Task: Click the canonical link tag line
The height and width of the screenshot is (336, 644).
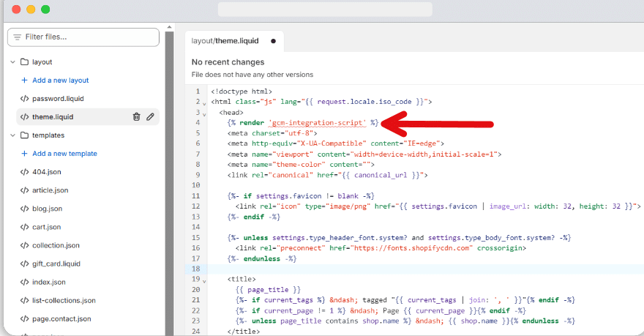Action: tap(327, 175)
